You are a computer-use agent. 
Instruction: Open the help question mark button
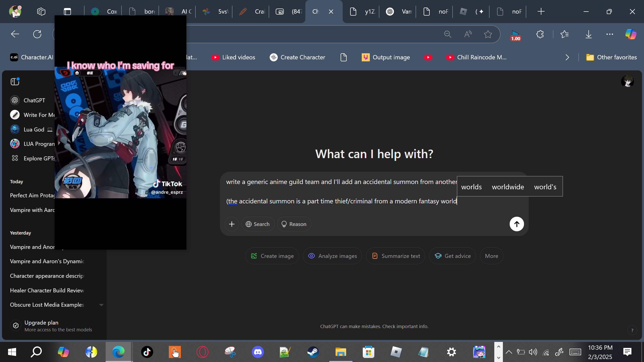[x=632, y=330]
